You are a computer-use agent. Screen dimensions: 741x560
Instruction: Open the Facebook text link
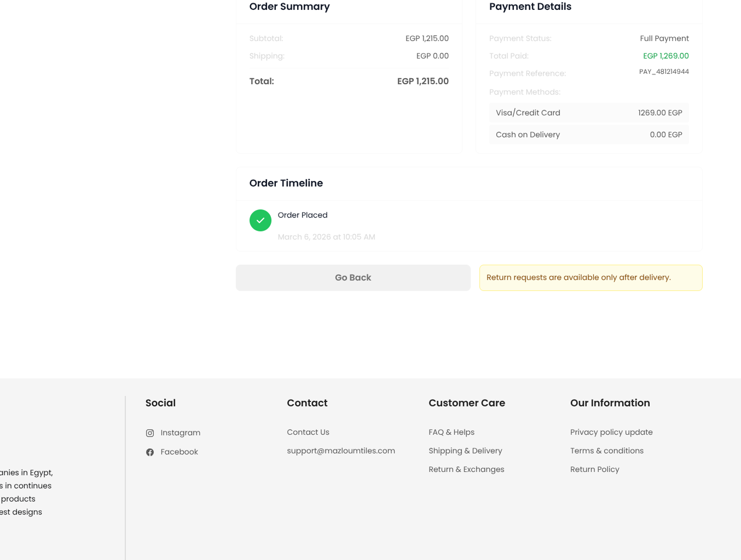click(179, 452)
